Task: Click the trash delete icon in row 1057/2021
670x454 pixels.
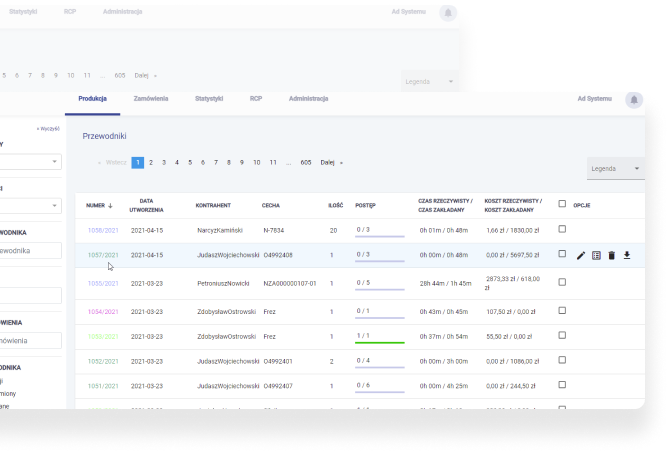Action: click(x=611, y=255)
